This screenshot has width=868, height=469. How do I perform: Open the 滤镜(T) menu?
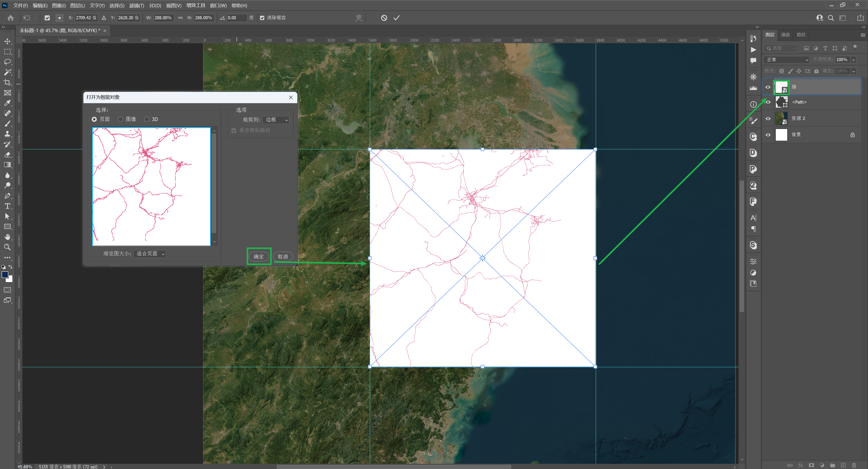(137, 5)
